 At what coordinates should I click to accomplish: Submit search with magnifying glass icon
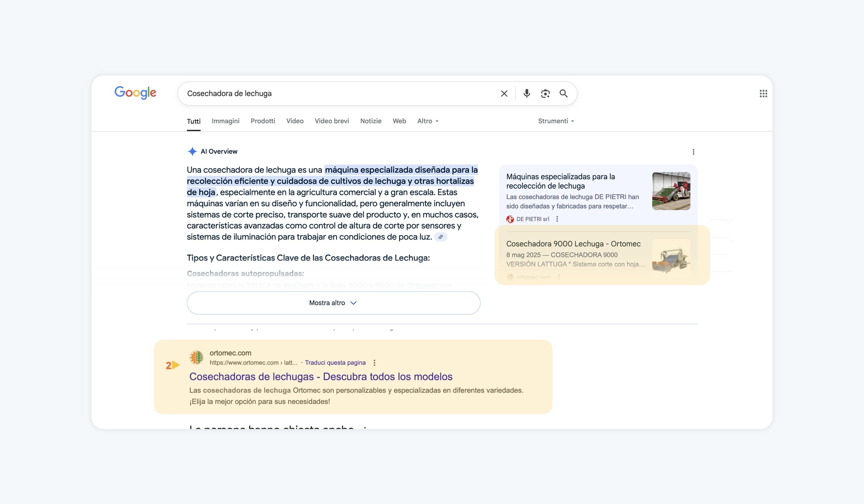(x=564, y=93)
